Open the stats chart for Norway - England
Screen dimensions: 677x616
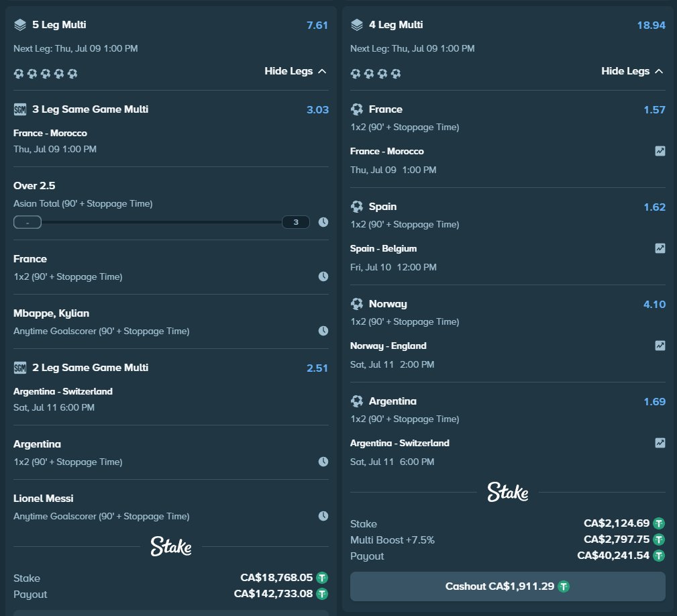(660, 346)
